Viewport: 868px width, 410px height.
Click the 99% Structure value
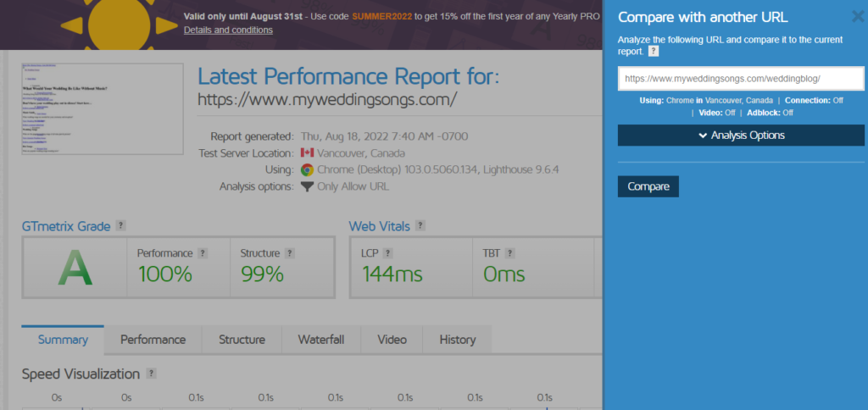262,274
